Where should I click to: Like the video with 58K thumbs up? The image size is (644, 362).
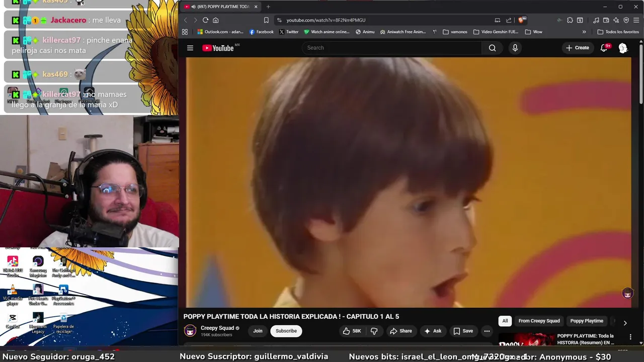point(352,331)
